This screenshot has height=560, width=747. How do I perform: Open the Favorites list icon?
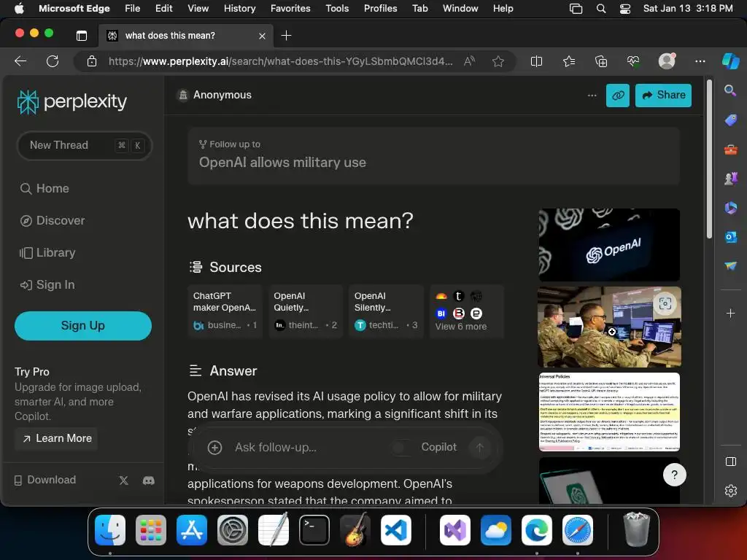569,61
